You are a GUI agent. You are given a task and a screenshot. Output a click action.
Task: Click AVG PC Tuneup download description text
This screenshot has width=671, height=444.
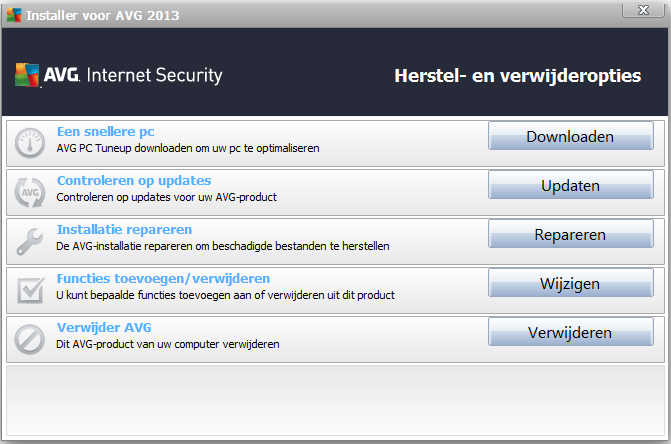[188, 148]
